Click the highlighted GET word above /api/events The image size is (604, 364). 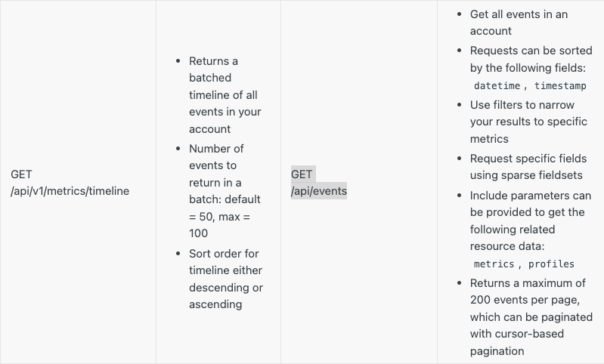click(x=302, y=174)
